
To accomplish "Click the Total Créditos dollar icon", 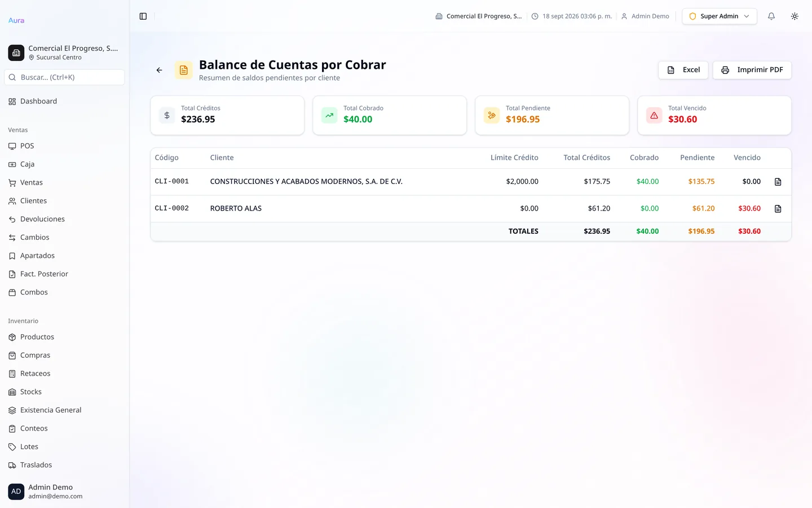I will tap(167, 115).
